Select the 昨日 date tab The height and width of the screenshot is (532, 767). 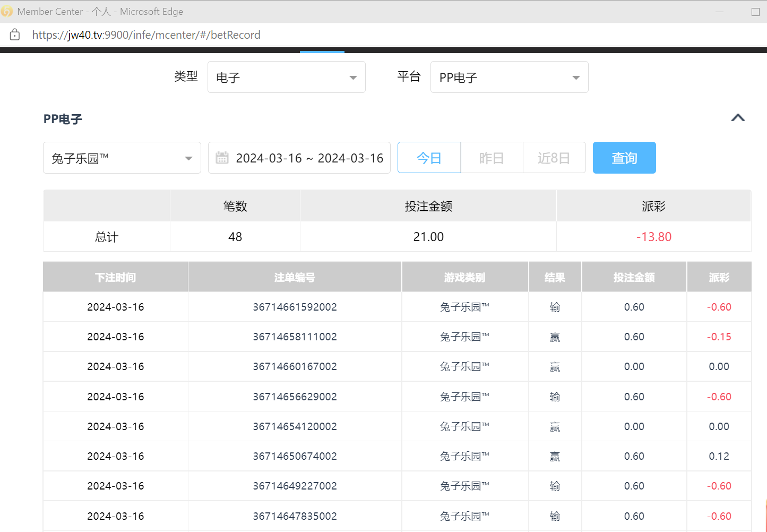492,158
